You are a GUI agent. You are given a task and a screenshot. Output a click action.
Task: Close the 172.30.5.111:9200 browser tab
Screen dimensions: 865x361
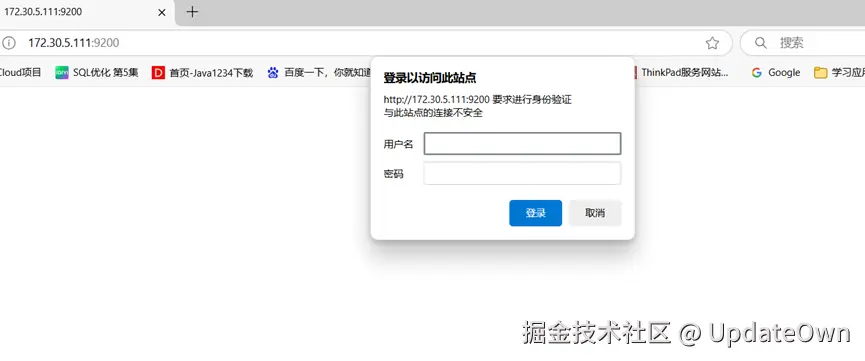(x=162, y=12)
